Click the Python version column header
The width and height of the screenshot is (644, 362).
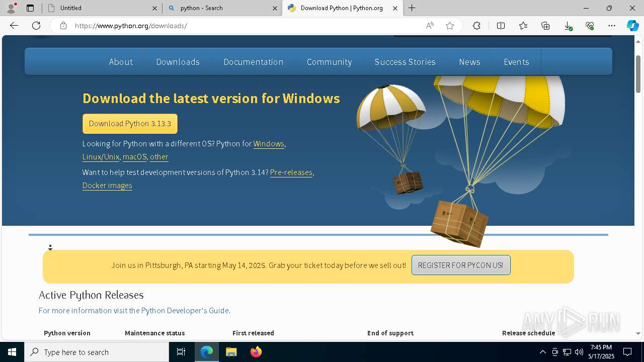[x=67, y=333]
